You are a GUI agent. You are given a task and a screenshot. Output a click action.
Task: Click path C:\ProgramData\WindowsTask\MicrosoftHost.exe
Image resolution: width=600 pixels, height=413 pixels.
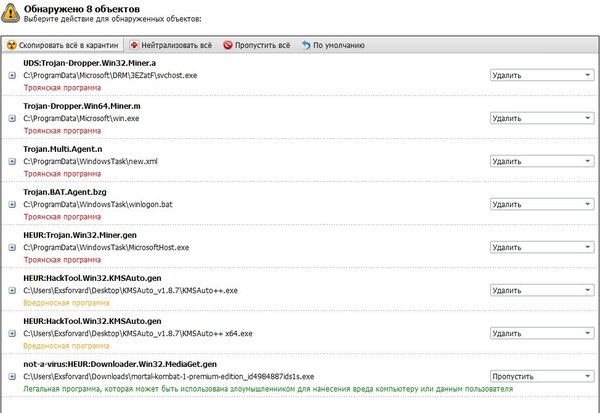(x=106, y=248)
